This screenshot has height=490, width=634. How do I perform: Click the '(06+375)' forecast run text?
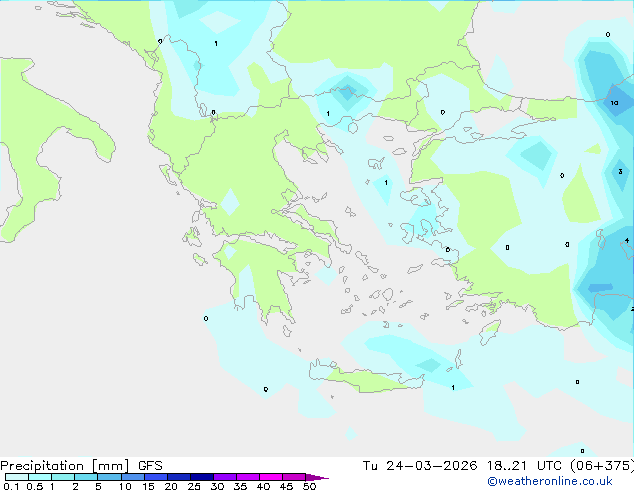pos(602,466)
